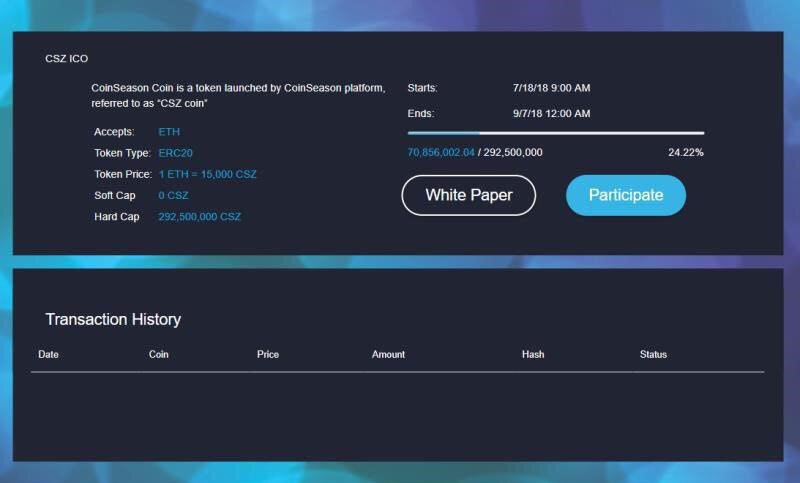The height and width of the screenshot is (483, 800).
Task: Click the Hard Cap label
Action: coord(117,217)
